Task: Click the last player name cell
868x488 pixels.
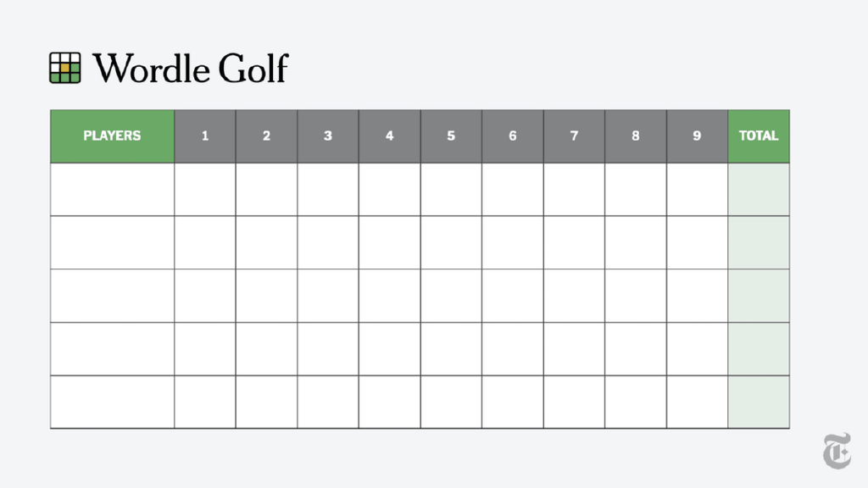Action: click(112, 402)
